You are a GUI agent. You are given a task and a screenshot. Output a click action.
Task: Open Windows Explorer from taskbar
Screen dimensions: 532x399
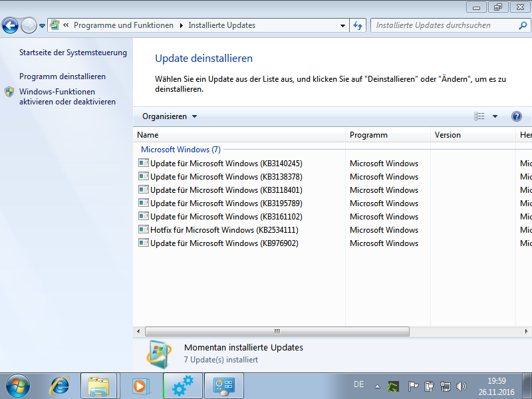pos(98,386)
